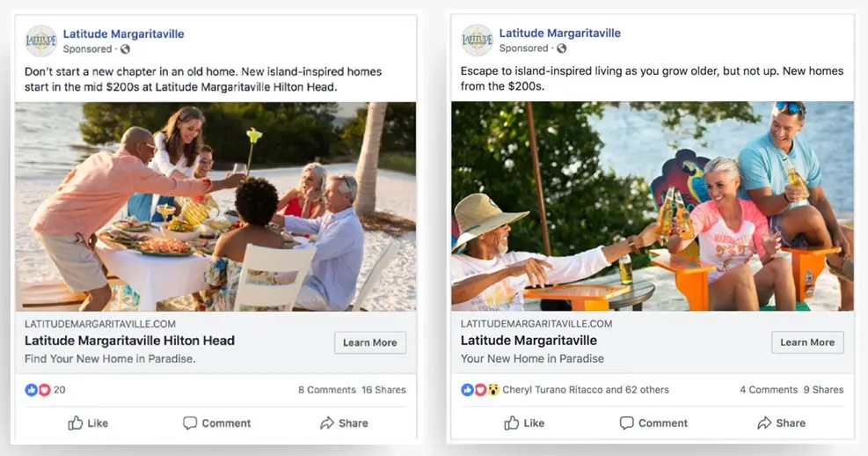
Task: Open Latitude Margaritaville page name, left ad
Action: (123, 34)
